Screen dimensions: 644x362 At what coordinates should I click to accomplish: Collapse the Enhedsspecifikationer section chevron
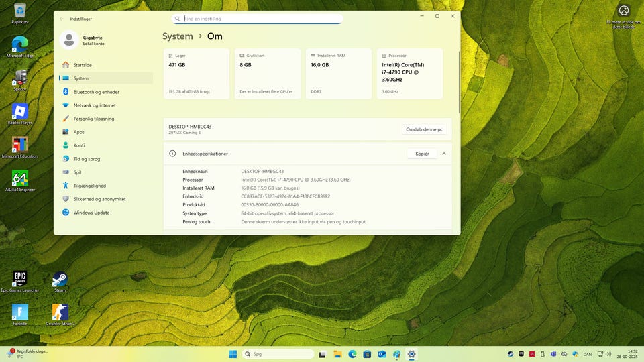click(x=444, y=154)
